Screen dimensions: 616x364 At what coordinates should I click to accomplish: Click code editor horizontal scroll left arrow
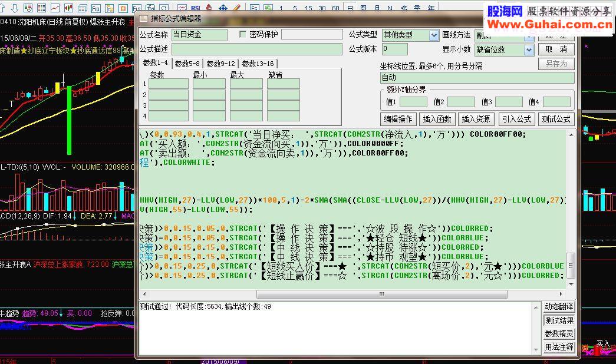tap(144, 294)
